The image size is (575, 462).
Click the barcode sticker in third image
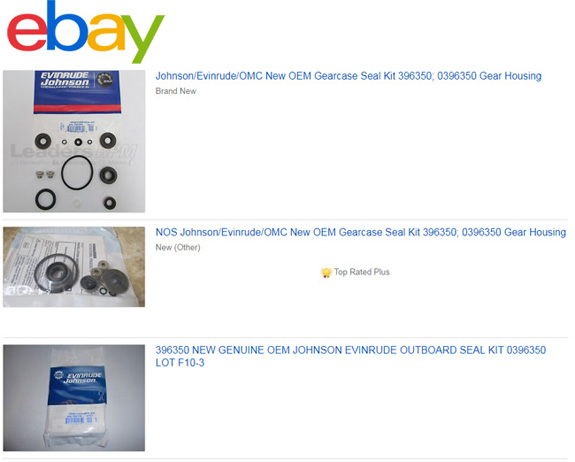[x=81, y=418]
